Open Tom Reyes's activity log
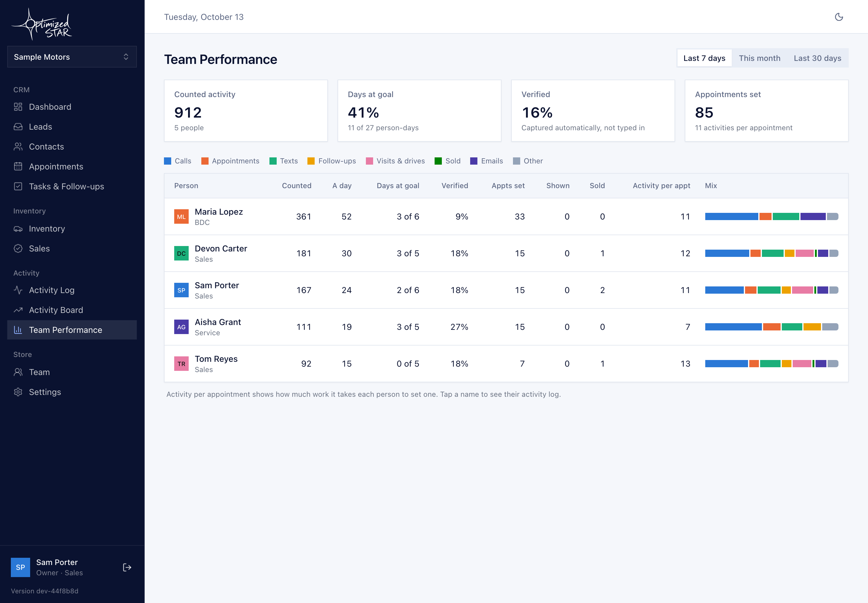Screen dimensions: 868x603 pyautogui.click(x=216, y=359)
